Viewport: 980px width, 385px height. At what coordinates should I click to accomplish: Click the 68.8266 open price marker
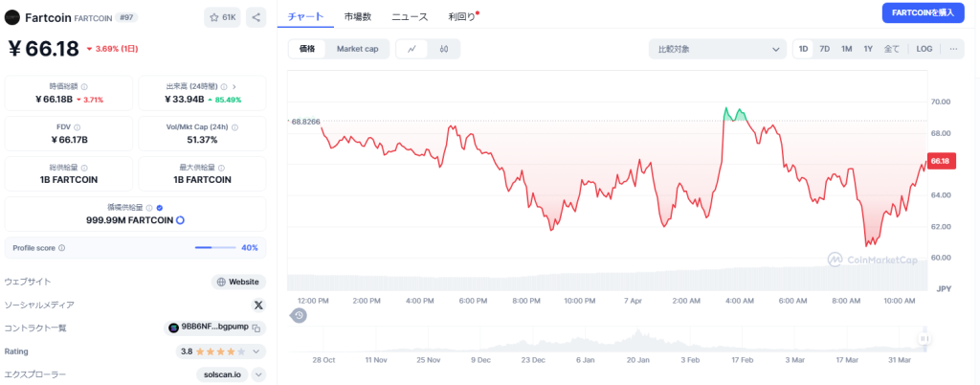(x=305, y=122)
